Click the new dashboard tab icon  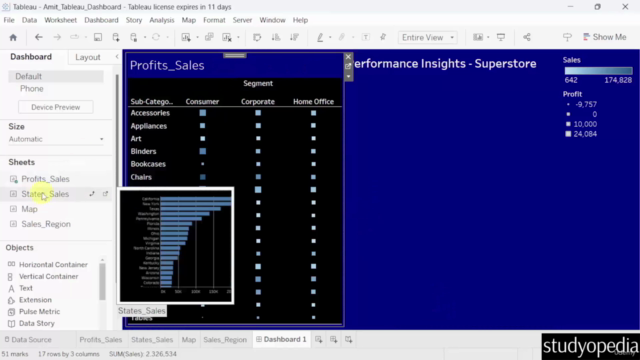[333, 340]
